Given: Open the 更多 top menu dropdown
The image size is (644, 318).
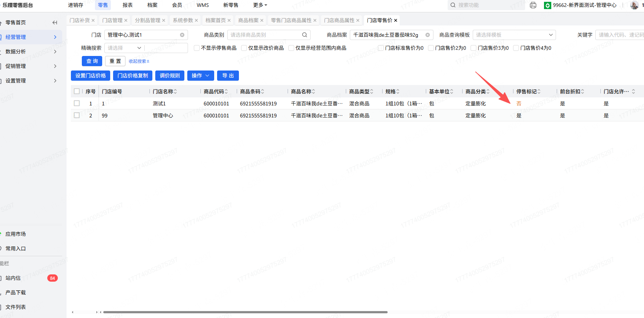Looking at the screenshot, I should 260,5.
